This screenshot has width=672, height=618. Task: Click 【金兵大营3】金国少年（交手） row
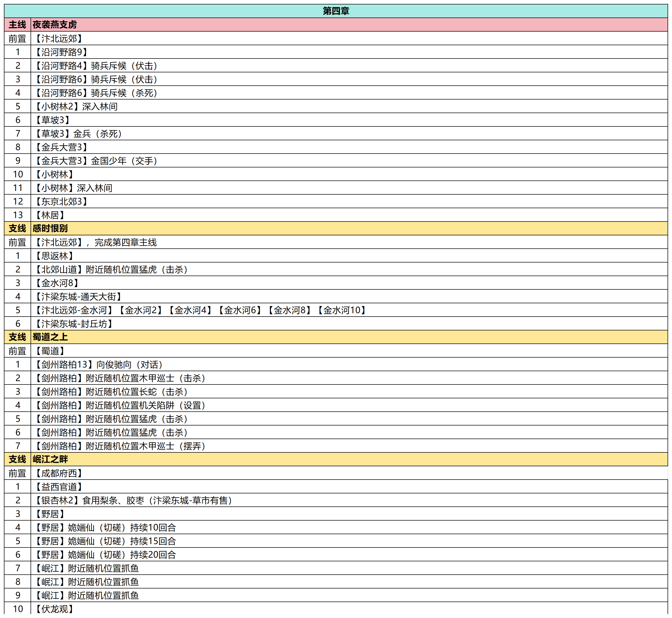(96, 161)
